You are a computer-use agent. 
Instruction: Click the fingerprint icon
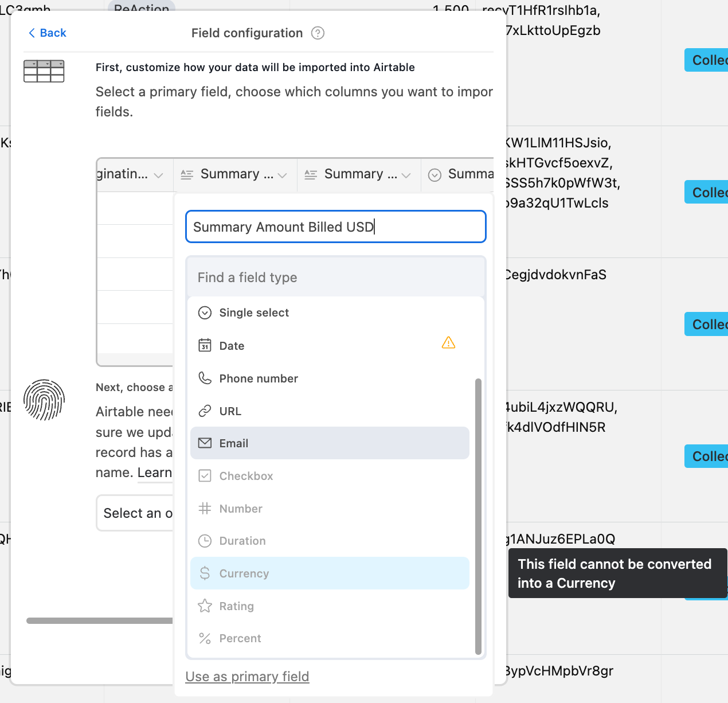click(x=44, y=400)
